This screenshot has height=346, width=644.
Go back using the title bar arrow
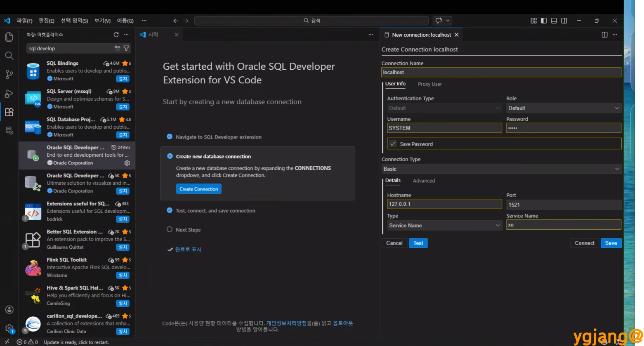(x=176, y=21)
